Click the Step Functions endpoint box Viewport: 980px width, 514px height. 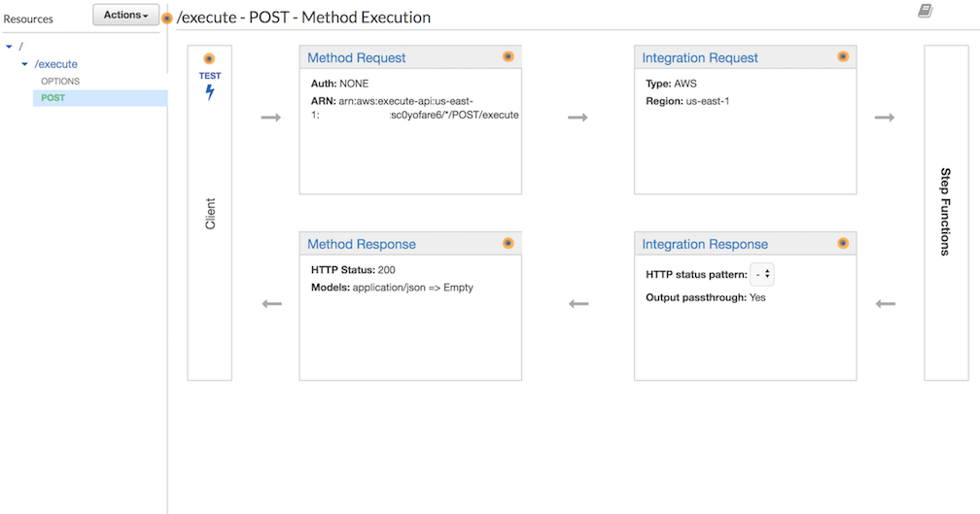point(946,213)
